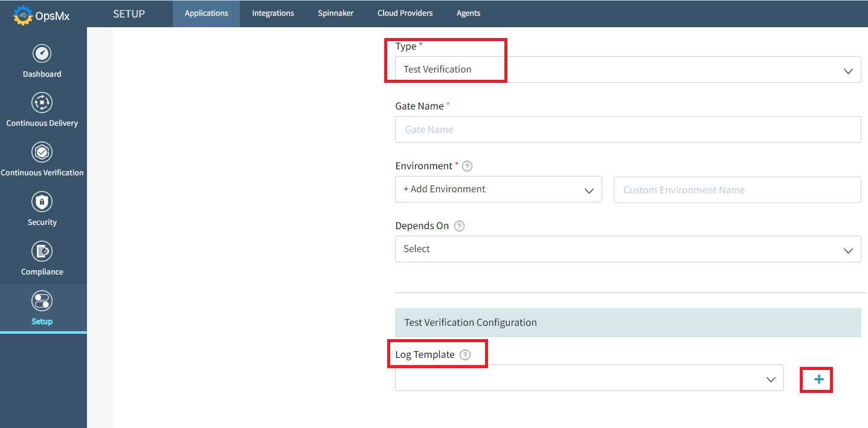Open the Continuous Verification shield icon
The height and width of the screenshot is (428, 868).
(x=42, y=152)
